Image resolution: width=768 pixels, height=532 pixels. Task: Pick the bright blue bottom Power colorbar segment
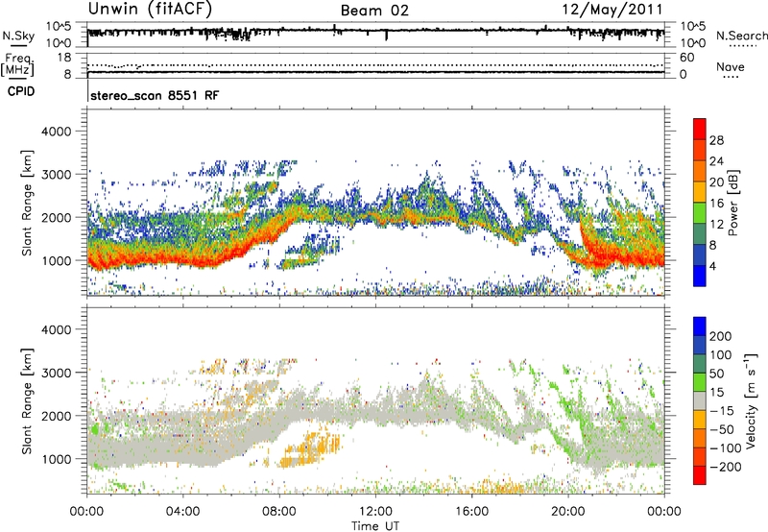coord(700,276)
